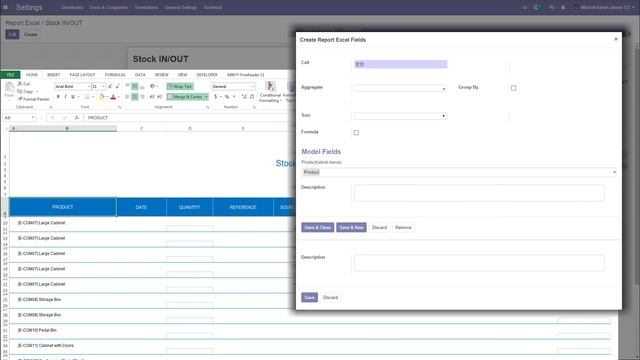Image resolution: width=640 pixels, height=360 pixels.
Task: Open the General Settings menu
Action: (181, 7)
